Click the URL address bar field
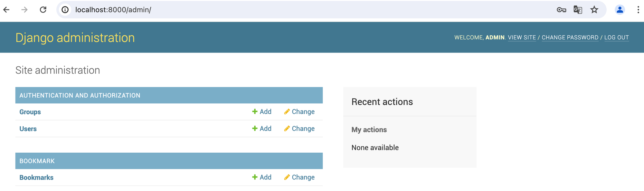Image resolution: width=644 pixels, height=191 pixels. 290,10
